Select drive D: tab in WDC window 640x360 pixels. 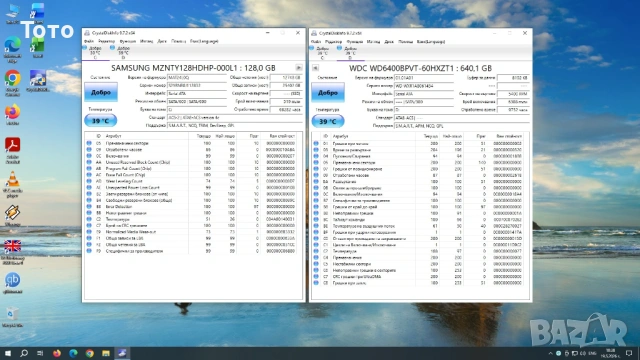tap(350, 53)
